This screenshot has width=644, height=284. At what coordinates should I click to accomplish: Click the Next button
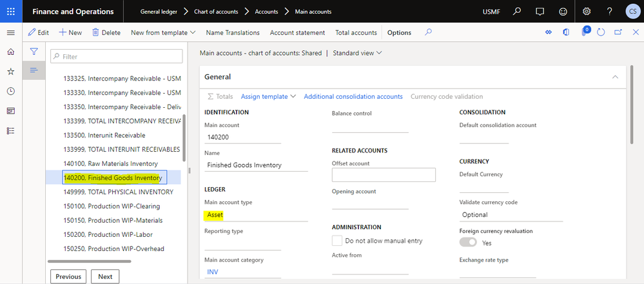(x=105, y=276)
